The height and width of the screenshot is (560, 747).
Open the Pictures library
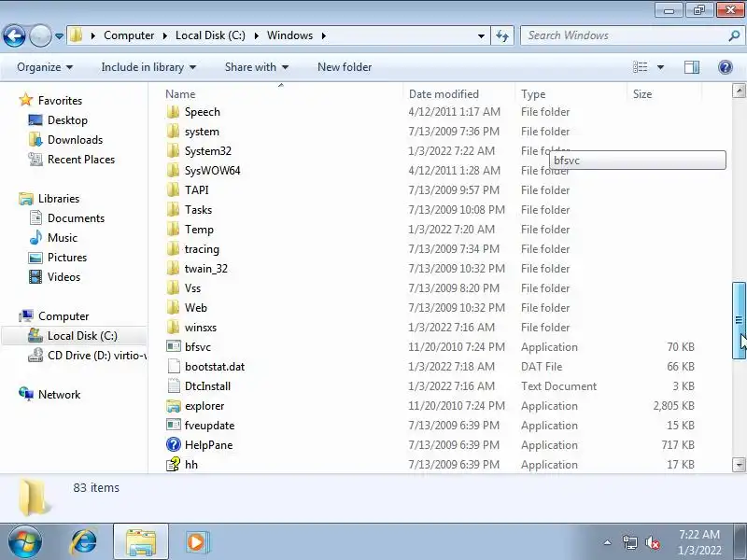pos(67,258)
